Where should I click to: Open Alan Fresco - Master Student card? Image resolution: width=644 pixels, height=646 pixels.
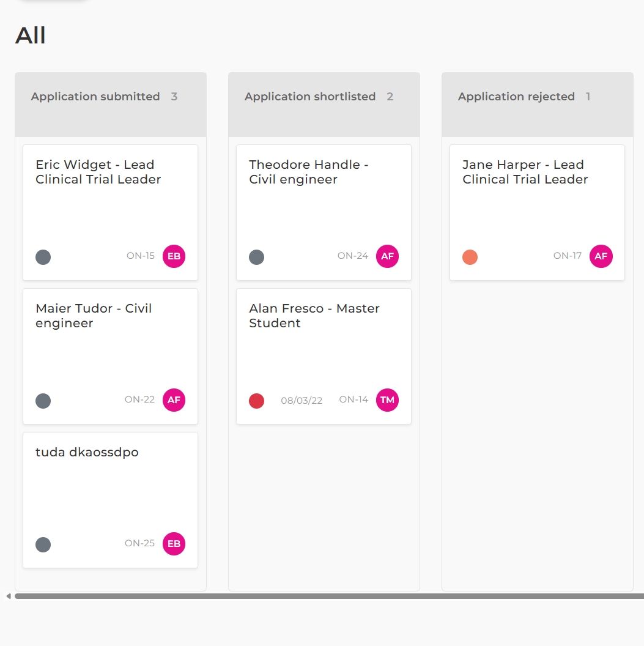(314, 316)
